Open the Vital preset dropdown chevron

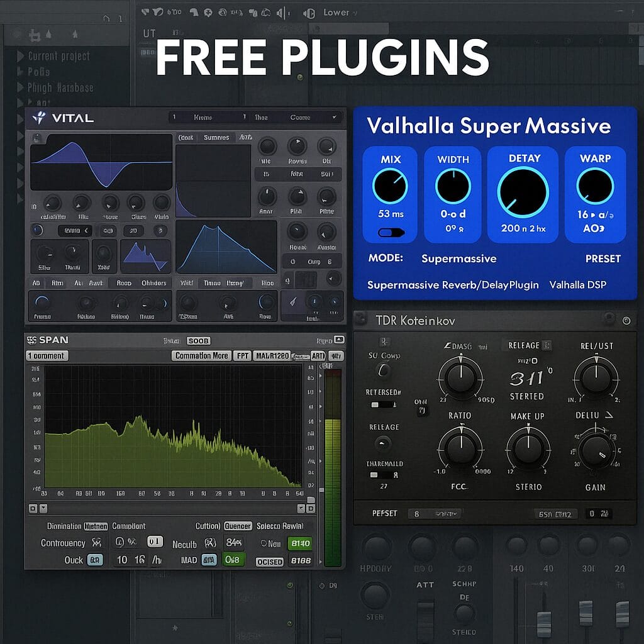pyautogui.click(x=335, y=117)
